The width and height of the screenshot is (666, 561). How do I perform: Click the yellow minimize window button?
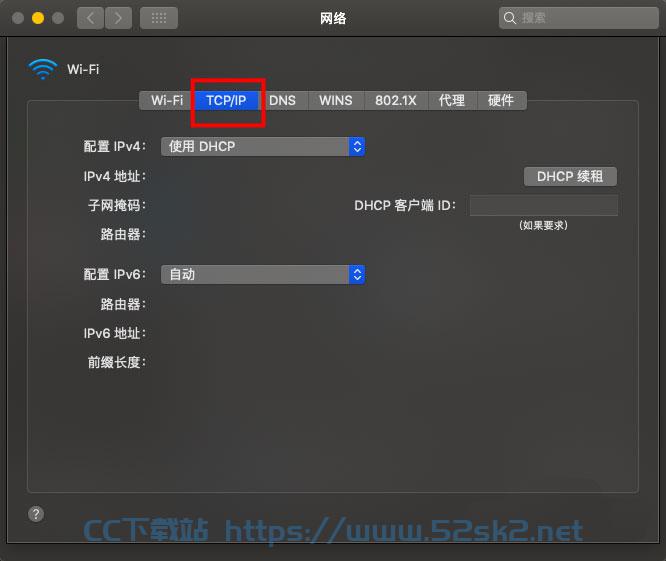click(x=38, y=18)
